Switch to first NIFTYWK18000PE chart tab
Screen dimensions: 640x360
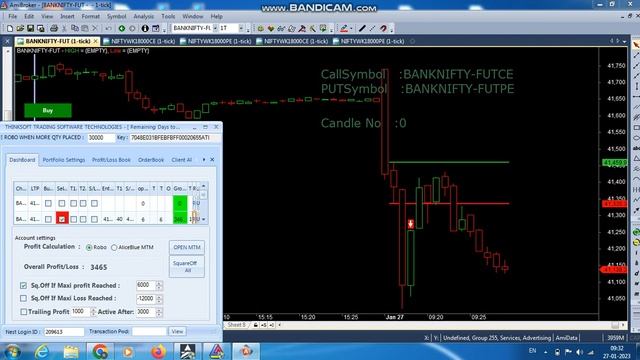[x=216, y=41]
